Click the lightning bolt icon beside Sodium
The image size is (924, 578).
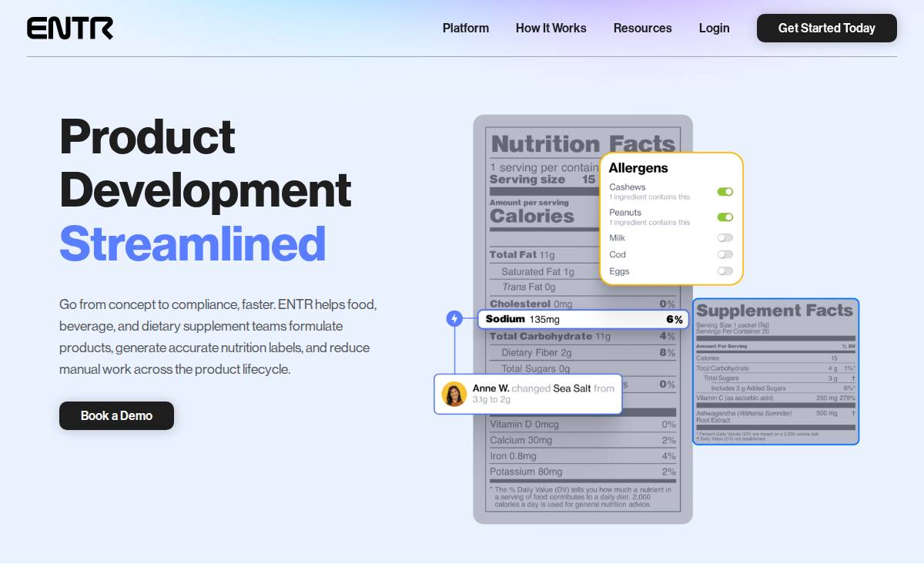pos(454,319)
